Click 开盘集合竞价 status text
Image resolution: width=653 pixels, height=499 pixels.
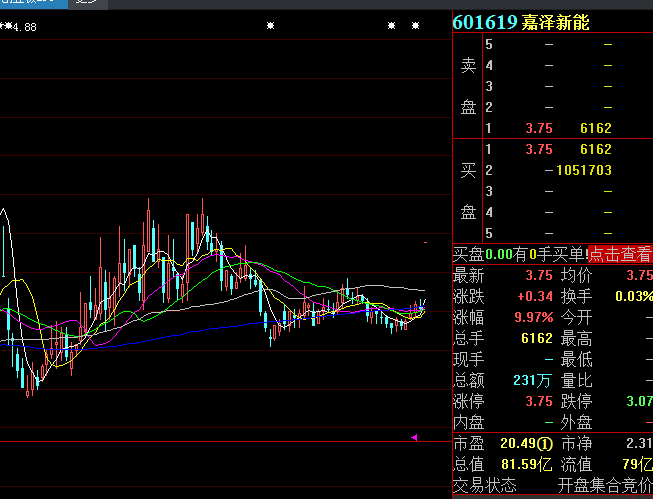pyautogui.click(x=605, y=486)
